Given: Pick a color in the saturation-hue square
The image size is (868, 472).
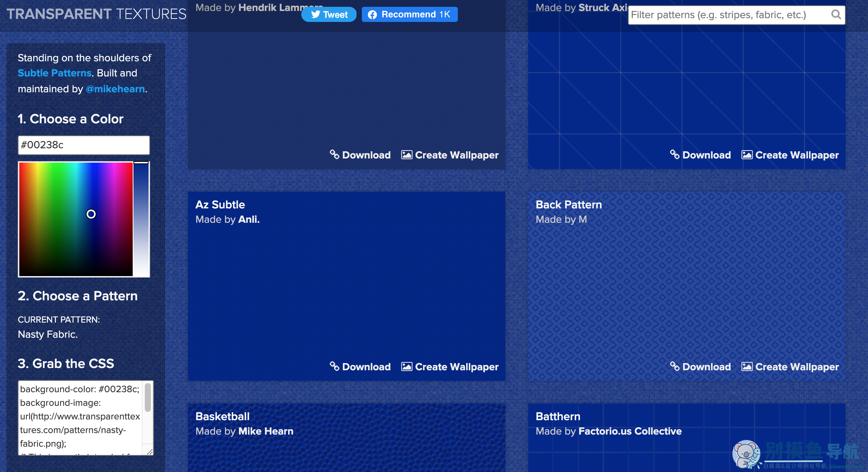Looking at the screenshot, I should coord(76,219).
